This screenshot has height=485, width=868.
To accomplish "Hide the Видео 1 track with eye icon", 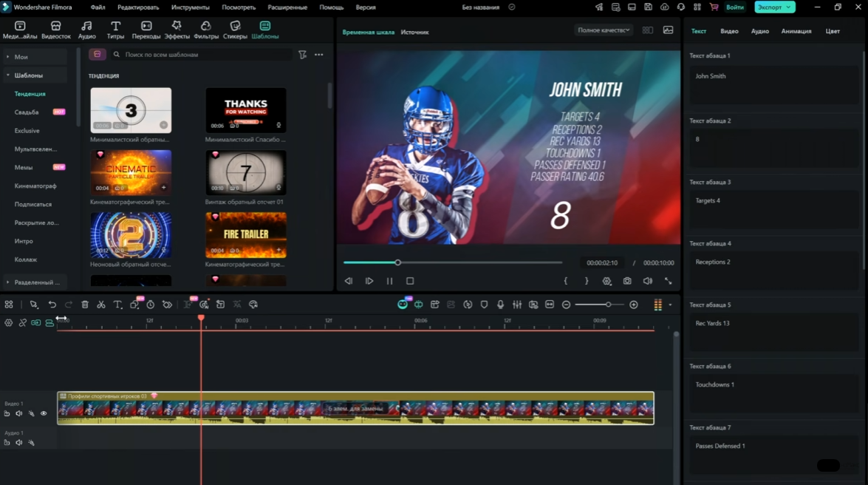I will [44, 413].
